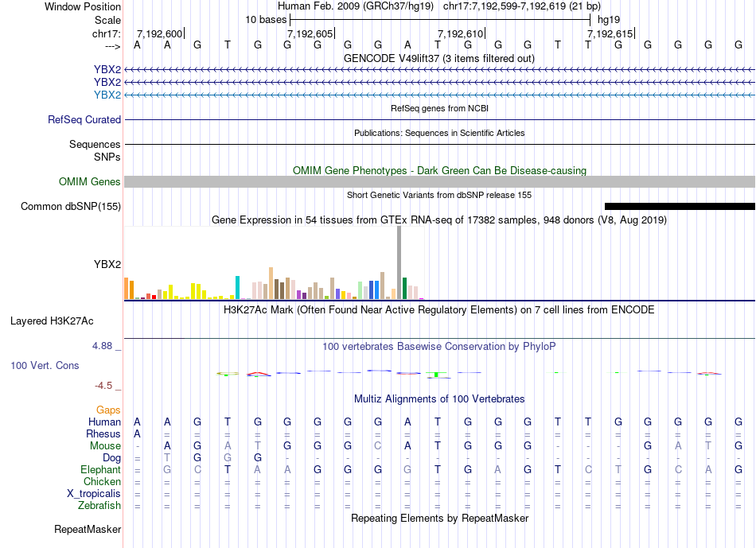756x548 pixels.
Task: Click the SNPs track label
Action: pyautogui.click(x=107, y=157)
